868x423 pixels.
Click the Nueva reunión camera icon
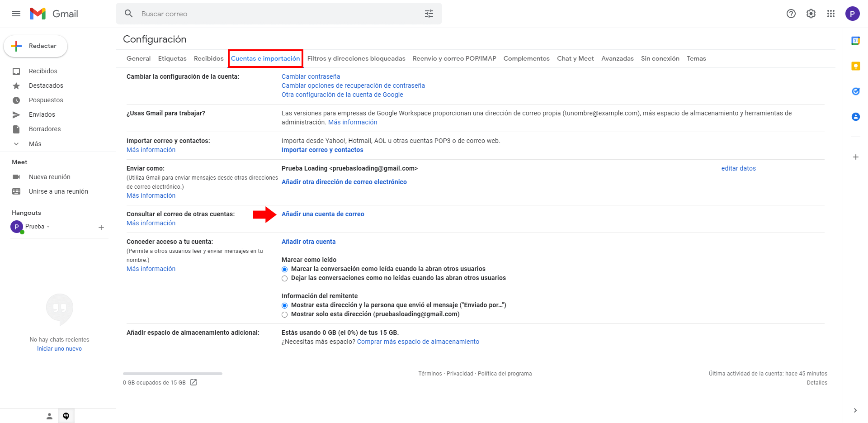pyautogui.click(x=16, y=177)
